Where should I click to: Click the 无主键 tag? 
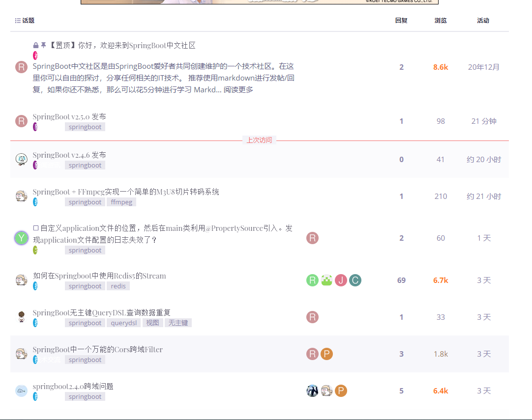[178, 323]
